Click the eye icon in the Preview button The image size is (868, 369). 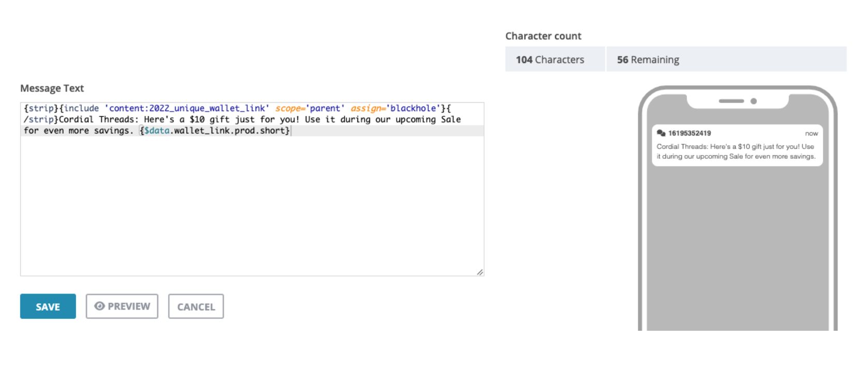tap(99, 306)
